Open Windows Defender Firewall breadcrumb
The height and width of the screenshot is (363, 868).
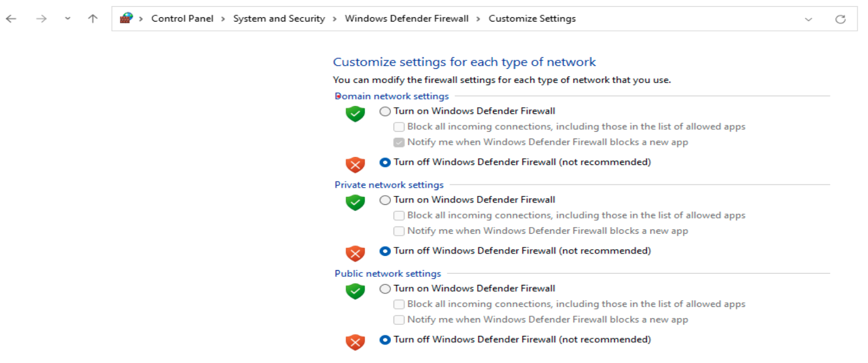click(406, 18)
